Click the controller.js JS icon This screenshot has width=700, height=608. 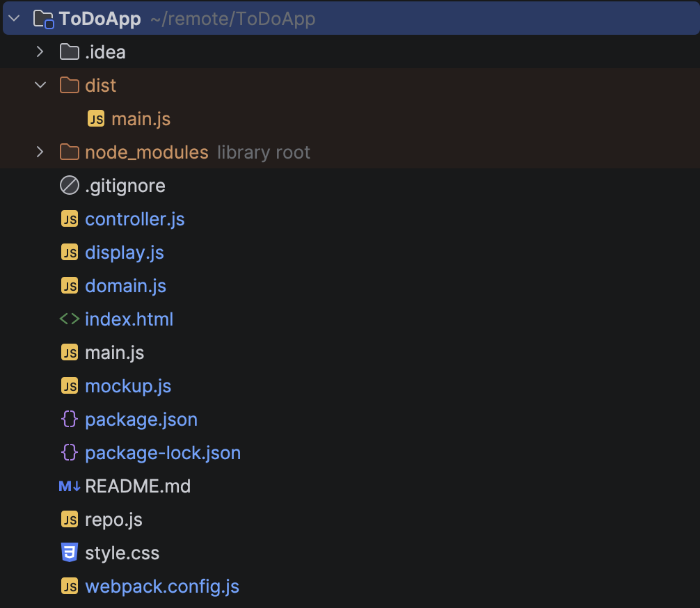click(69, 219)
